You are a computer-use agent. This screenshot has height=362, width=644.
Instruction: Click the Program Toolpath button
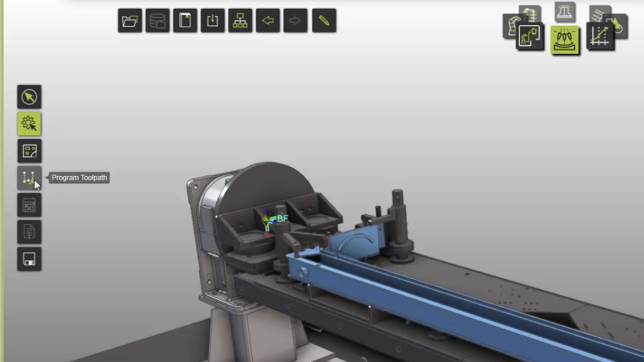pyautogui.click(x=29, y=178)
